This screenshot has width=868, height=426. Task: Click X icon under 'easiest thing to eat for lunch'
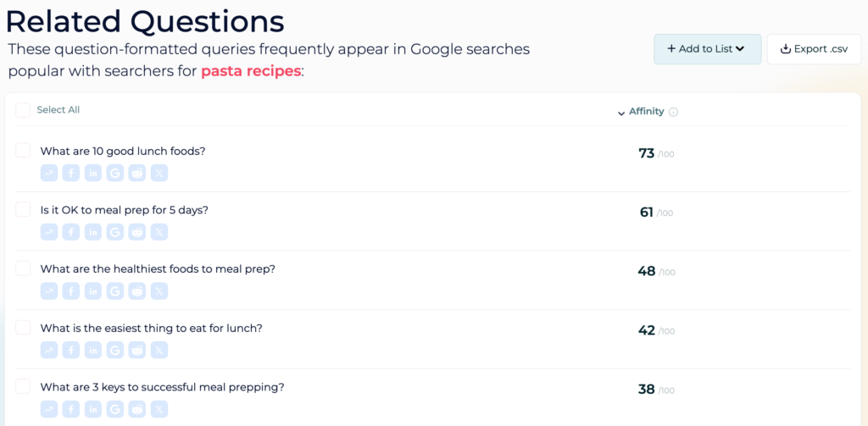(159, 350)
